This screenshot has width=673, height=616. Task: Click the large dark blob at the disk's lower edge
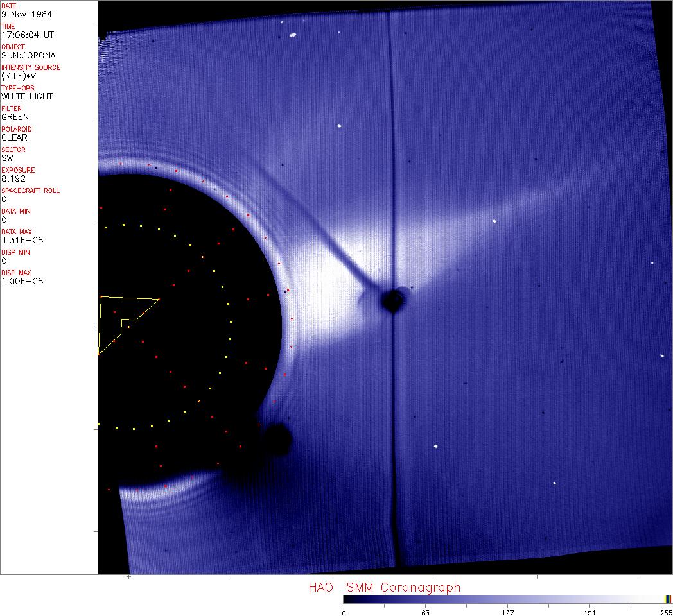(x=278, y=440)
